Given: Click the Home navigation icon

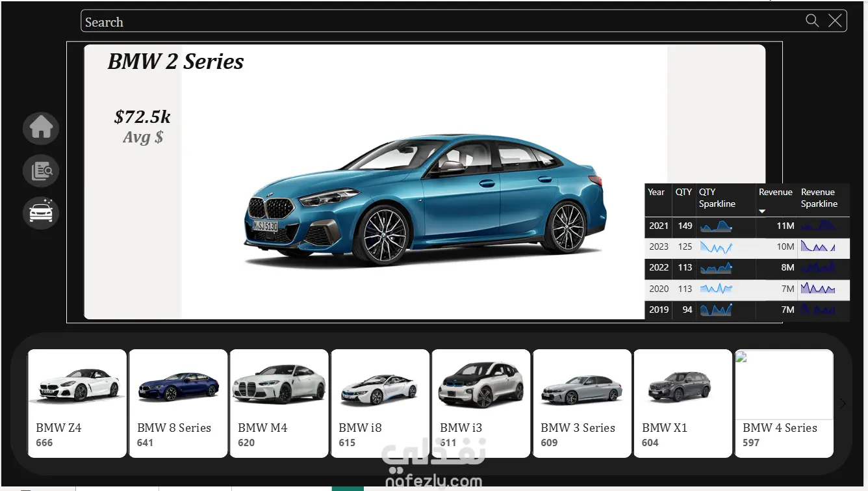Looking at the screenshot, I should pyautogui.click(x=41, y=127).
